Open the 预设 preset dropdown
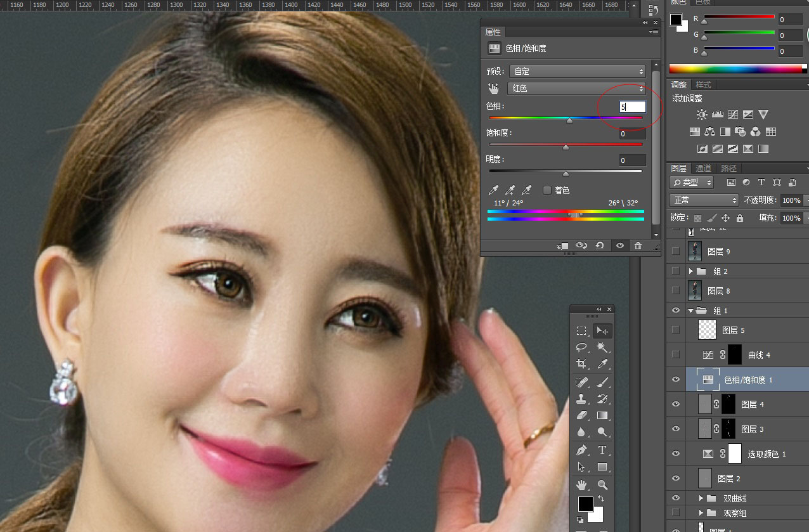809x532 pixels. (x=576, y=72)
